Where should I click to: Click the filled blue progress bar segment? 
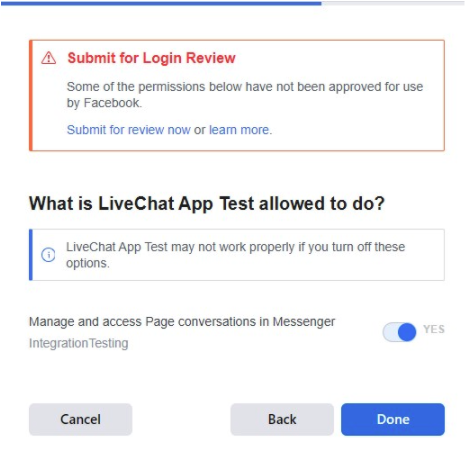coord(161,3)
